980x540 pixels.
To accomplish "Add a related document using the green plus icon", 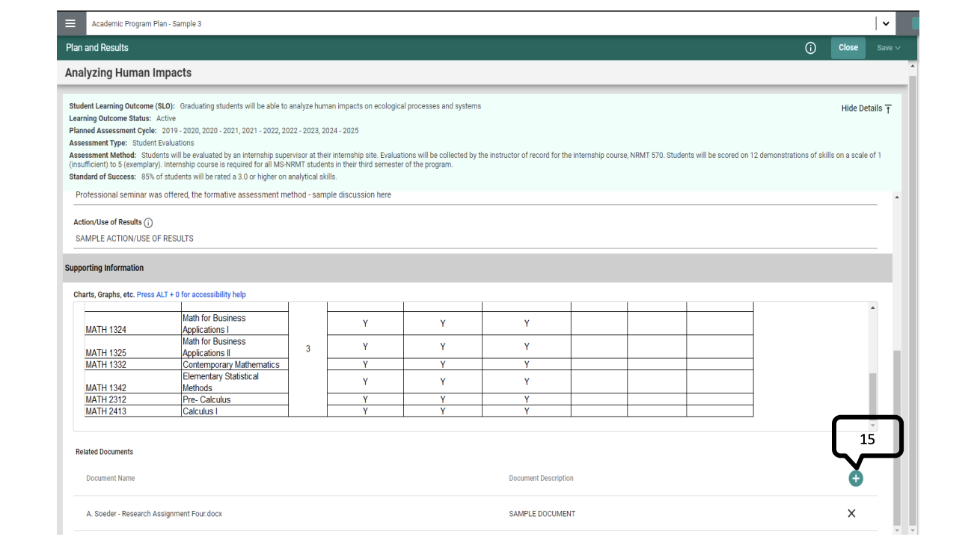I will tap(856, 478).
